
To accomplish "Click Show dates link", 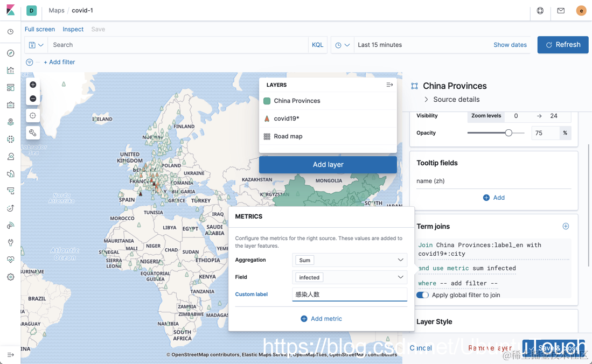I will 510,45.
